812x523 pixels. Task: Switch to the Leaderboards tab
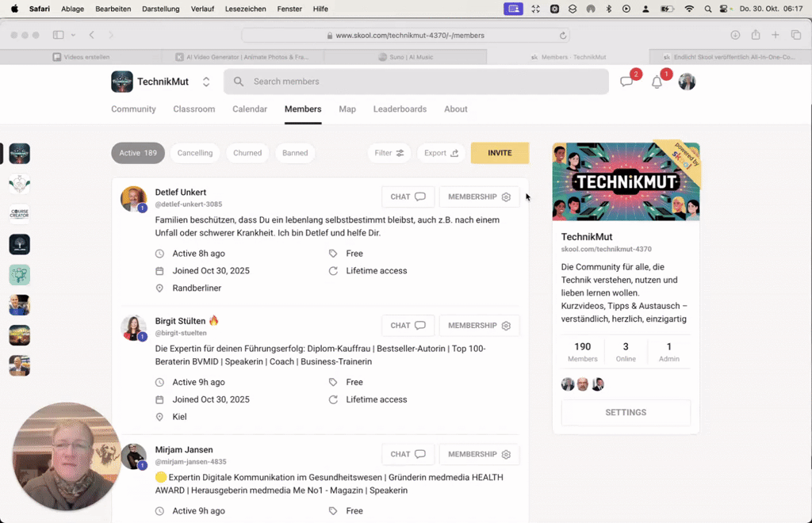[400, 109]
